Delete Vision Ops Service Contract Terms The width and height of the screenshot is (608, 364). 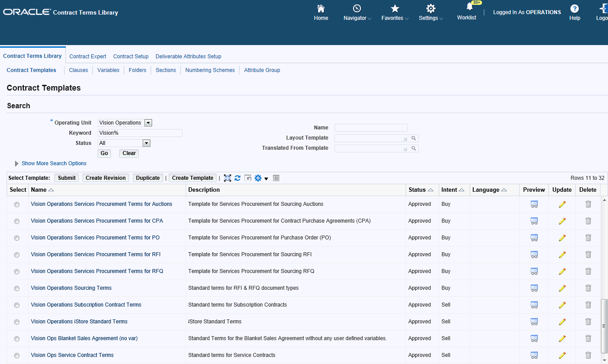[x=588, y=355]
